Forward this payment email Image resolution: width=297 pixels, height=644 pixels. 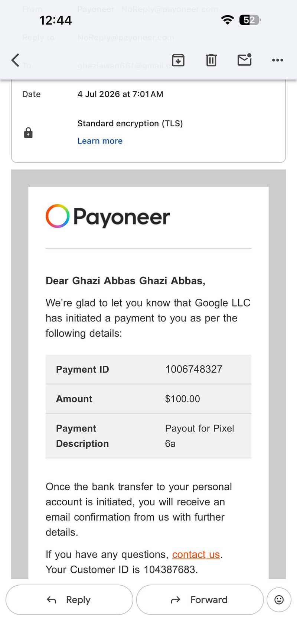(200, 600)
